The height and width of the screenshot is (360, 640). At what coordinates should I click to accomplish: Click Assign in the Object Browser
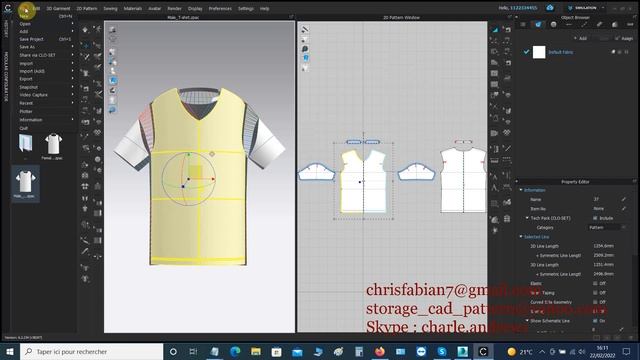click(625, 38)
